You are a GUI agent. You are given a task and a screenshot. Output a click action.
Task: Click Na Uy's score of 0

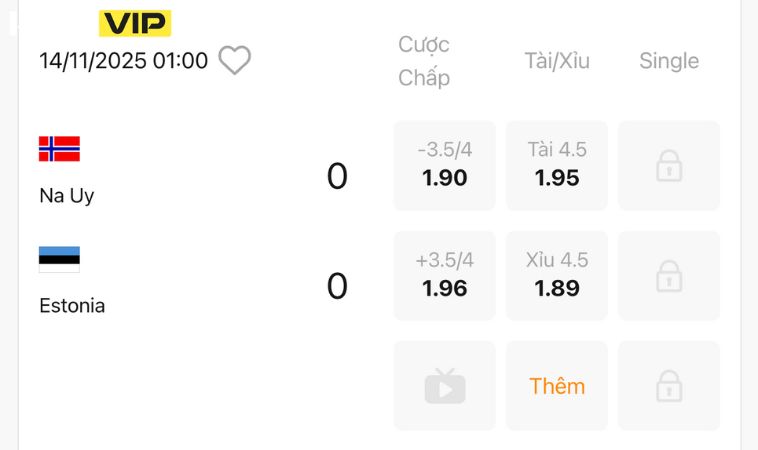[337, 177]
